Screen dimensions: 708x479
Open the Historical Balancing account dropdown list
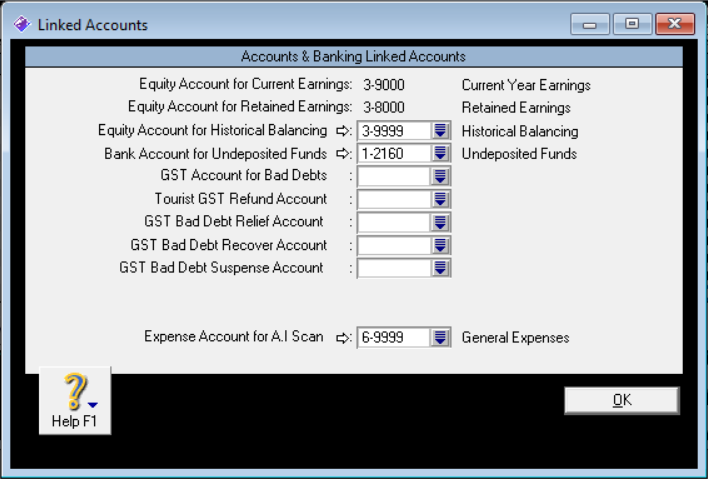tap(441, 131)
